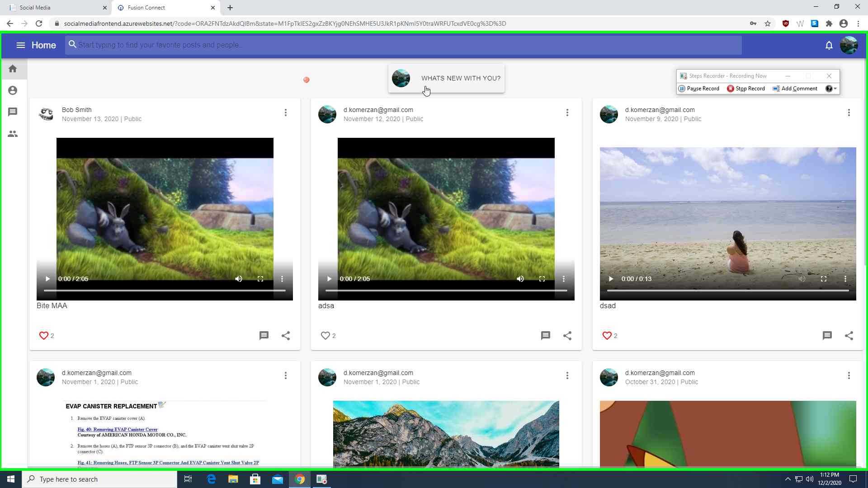
Task: Open options menu on October 31 post
Action: pyautogui.click(x=849, y=375)
